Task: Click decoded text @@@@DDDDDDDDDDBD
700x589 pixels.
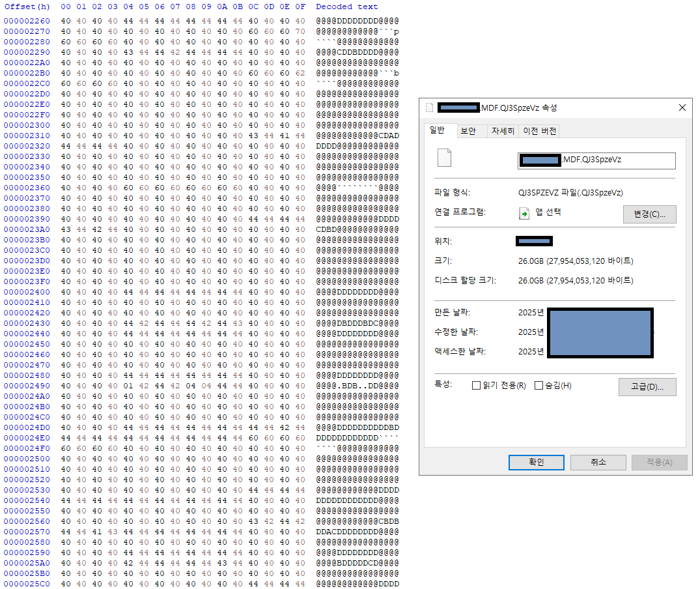Action: point(357,427)
